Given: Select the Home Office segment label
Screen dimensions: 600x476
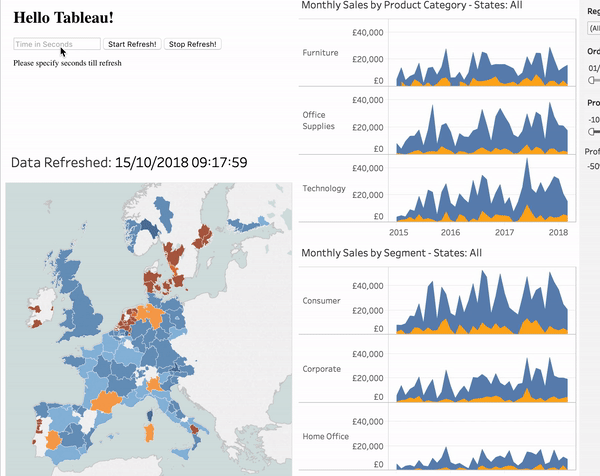Looking at the screenshot, I should pos(325,436).
